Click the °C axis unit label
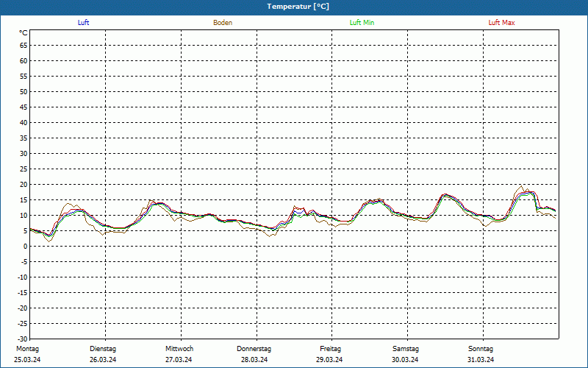The width and height of the screenshot is (588, 368). (24, 33)
